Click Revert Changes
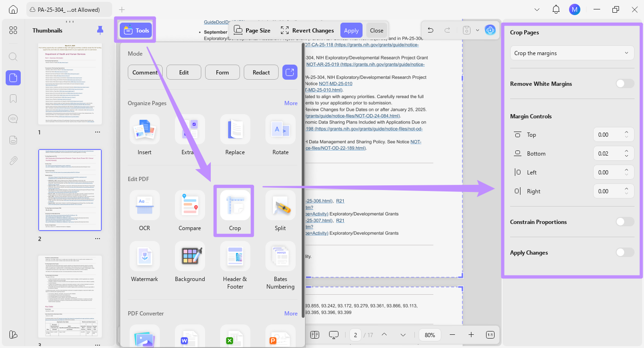The image size is (644, 348). click(307, 30)
